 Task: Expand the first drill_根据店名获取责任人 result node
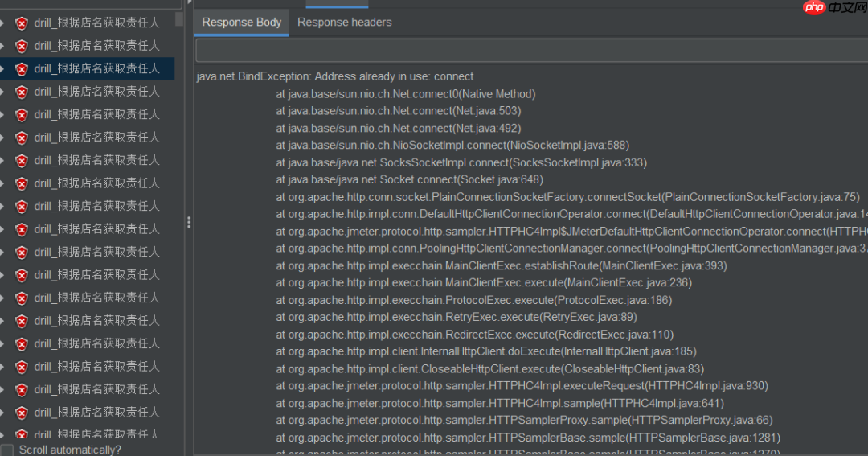(x=2, y=23)
